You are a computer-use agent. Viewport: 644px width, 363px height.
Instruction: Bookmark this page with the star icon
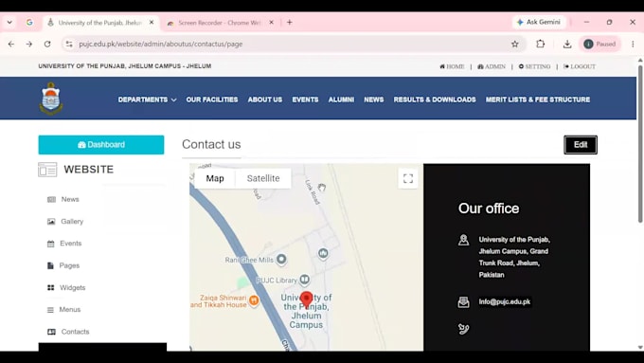[514, 44]
